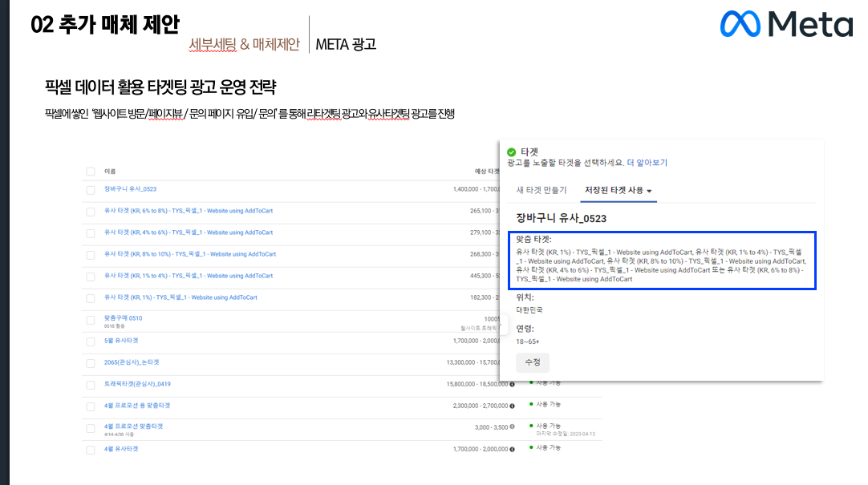Click the info icon for the 4월 유사타겟 size
868x485 pixels.
[x=512, y=449]
